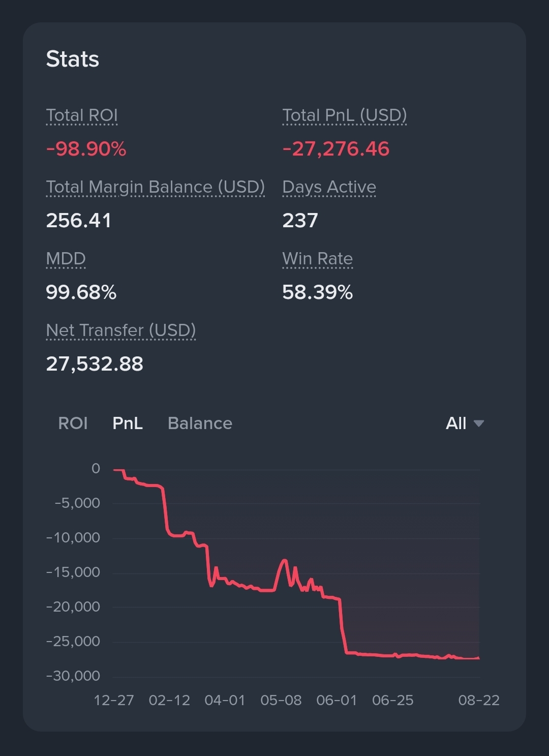Screen dimensions: 549x756
Task: Tap the Win Rate label
Action: [x=318, y=259]
